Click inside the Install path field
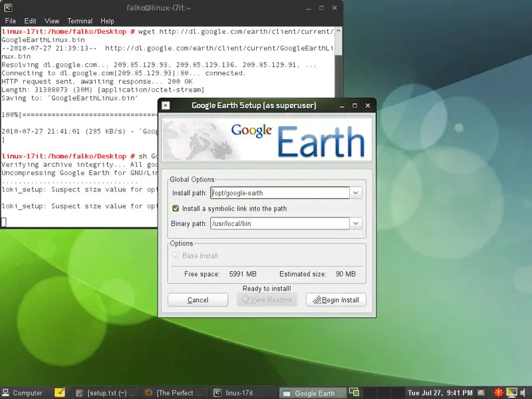The width and height of the screenshot is (532, 399). 280,193
